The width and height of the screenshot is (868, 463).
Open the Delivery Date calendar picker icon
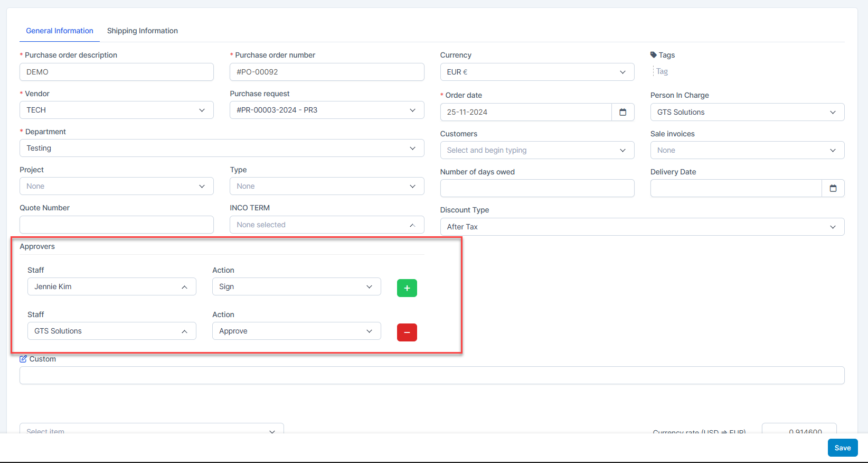[x=833, y=188]
